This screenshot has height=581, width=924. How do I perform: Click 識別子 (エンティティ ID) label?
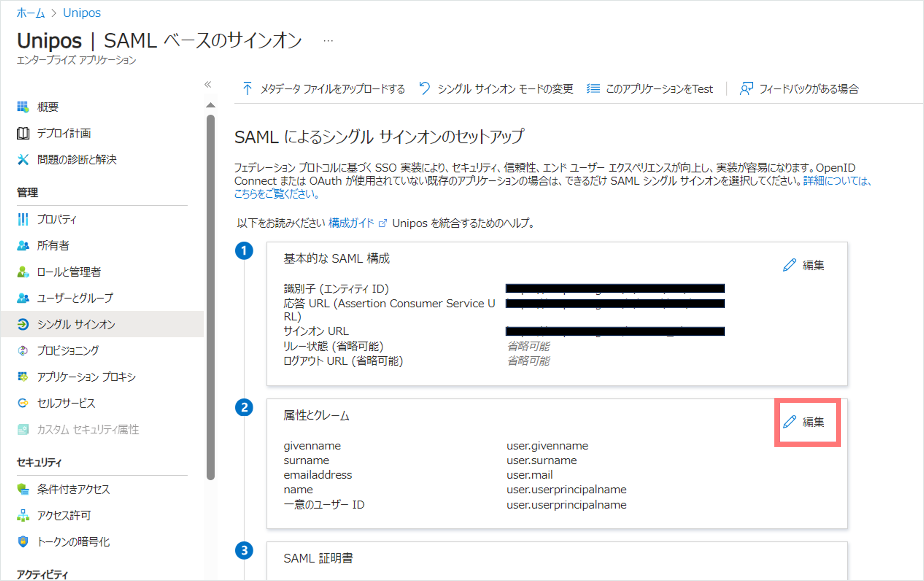[x=336, y=289]
